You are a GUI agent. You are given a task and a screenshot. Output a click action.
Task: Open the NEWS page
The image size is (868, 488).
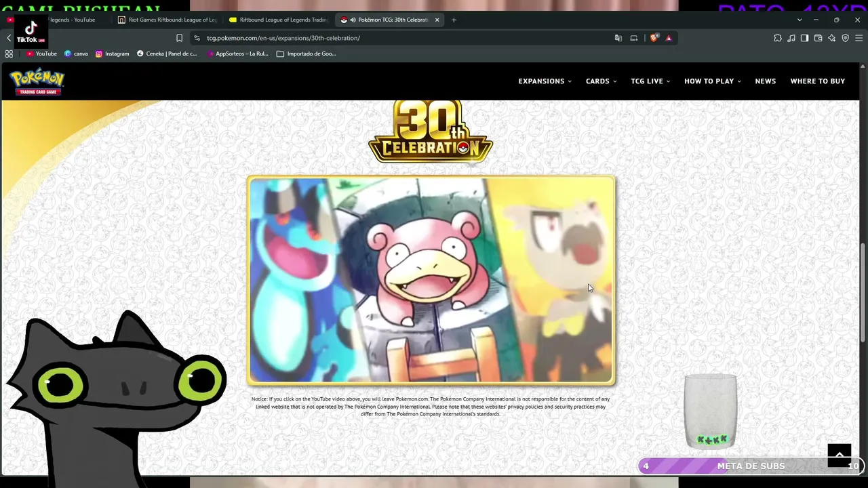[x=765, y=81]
